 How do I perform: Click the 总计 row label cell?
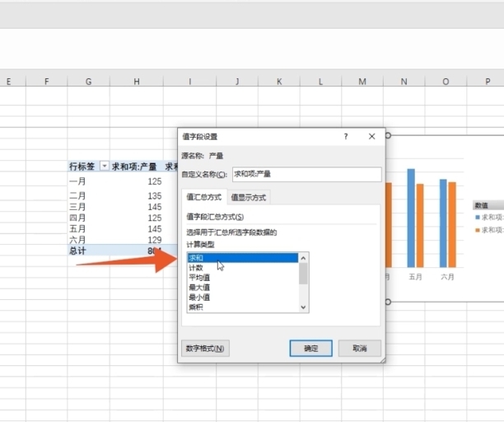click(77, 250)
